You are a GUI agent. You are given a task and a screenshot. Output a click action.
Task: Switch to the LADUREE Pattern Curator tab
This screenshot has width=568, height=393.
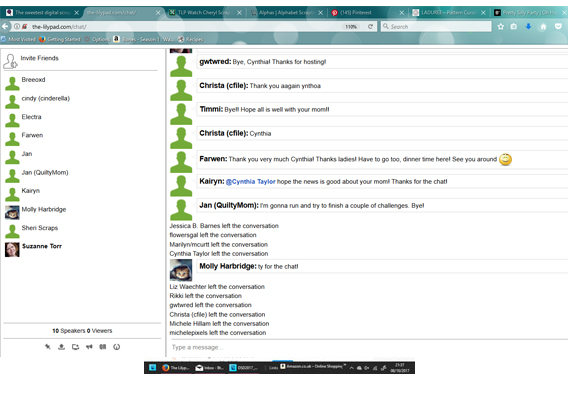coord(448,13)
